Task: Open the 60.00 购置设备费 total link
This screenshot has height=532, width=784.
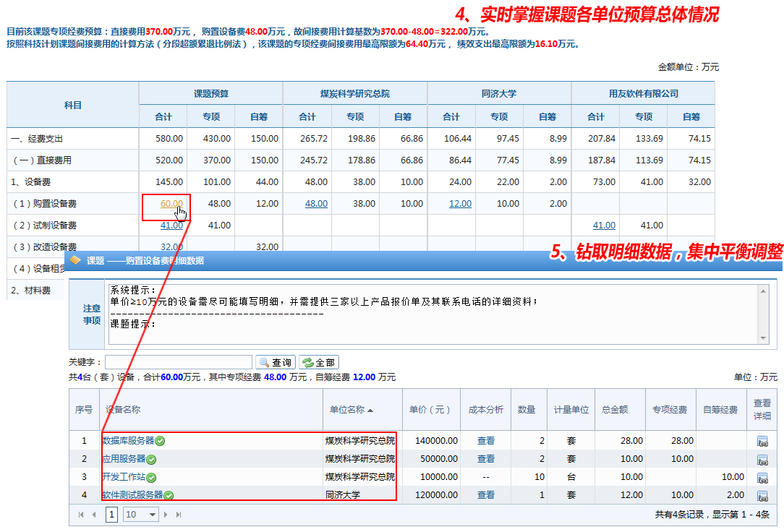Action: [x=171, y=204]
